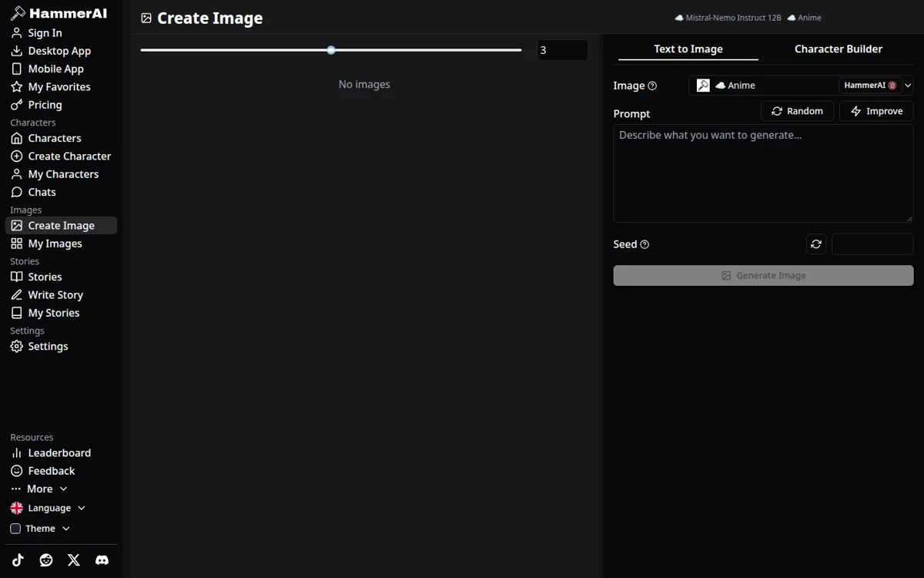924x578 pixels.
Task: Click the Random prompt button
Action: click(x=797, y=111)
